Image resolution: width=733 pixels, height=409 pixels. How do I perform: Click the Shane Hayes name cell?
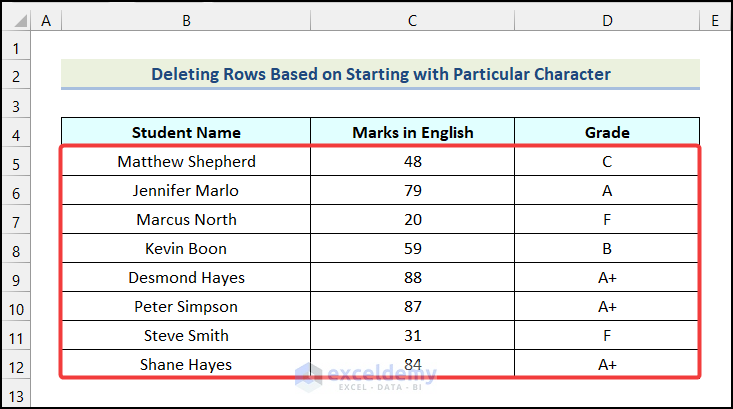point(186,365)
